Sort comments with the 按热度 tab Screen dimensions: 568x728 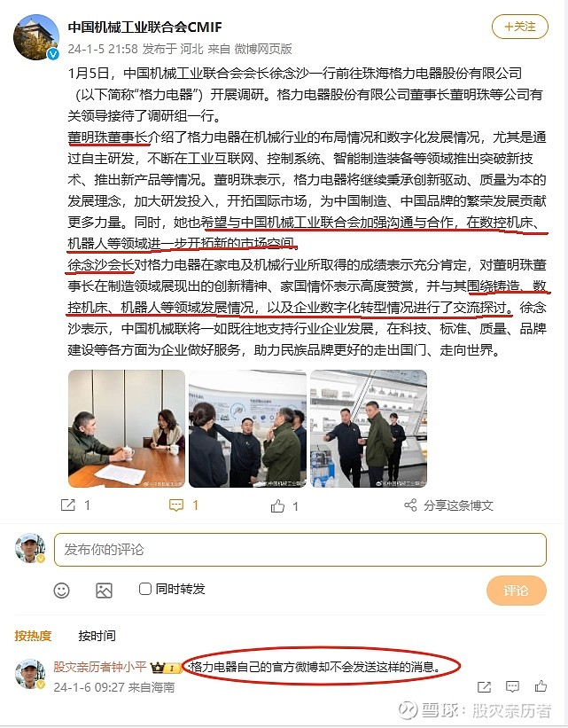(x=33, y=635)
